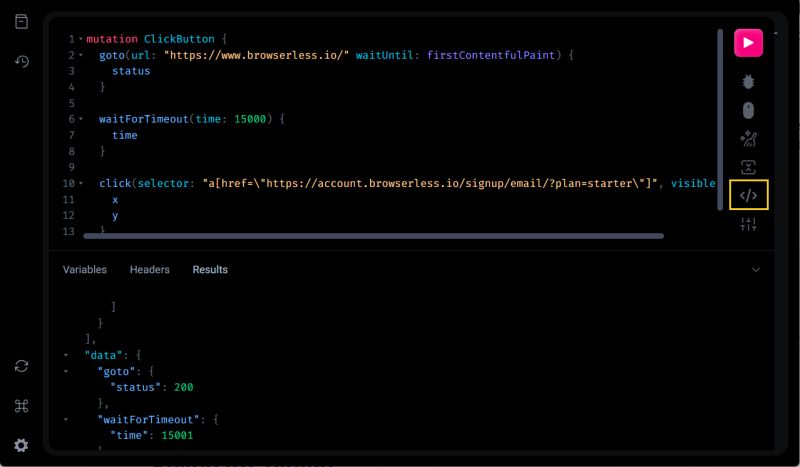The width and height of the screenshot is (800, 467).
Task: Click the editor horizontal scrollbar
Action: [x=373, y=236]
